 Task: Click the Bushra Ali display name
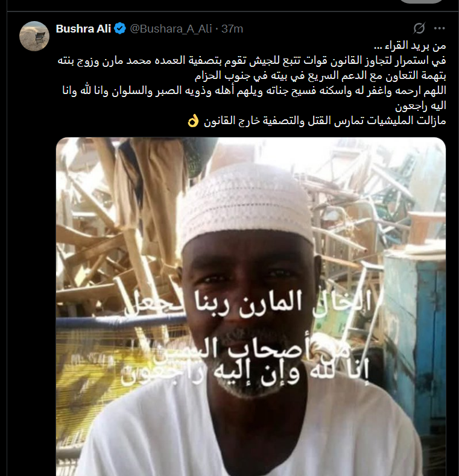click(83, 28)
